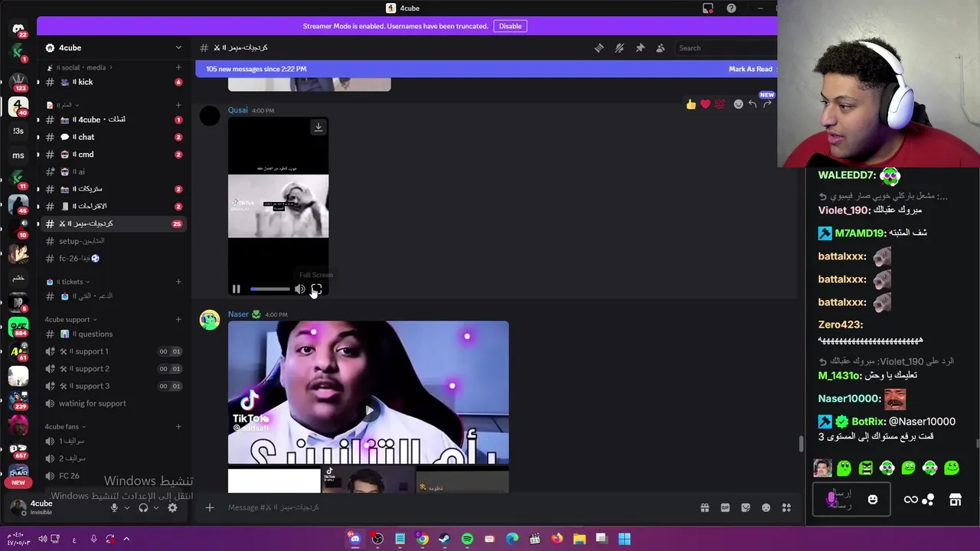Open the sticker picker

point(746,507)
